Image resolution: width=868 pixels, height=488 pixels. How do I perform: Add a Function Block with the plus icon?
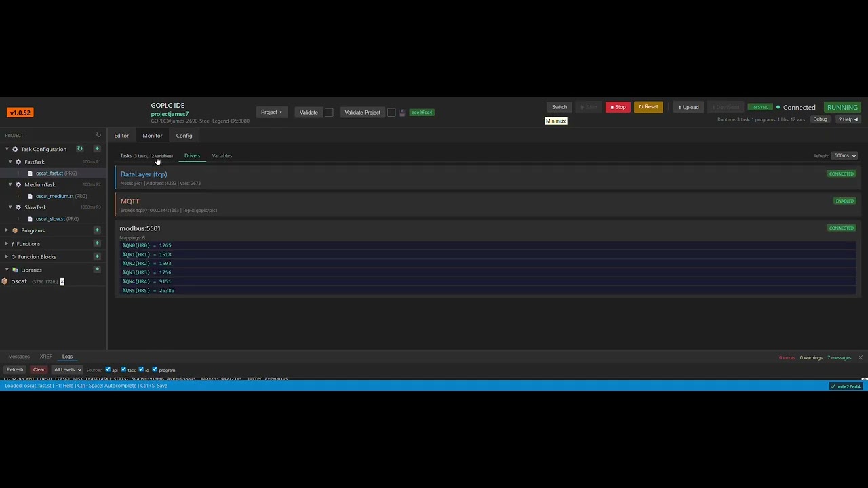(97, 257)
